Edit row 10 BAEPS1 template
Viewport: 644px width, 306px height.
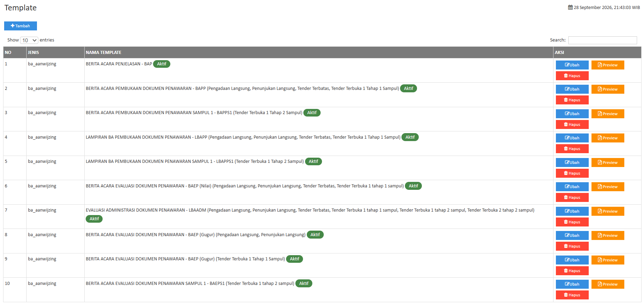point(572,284)
